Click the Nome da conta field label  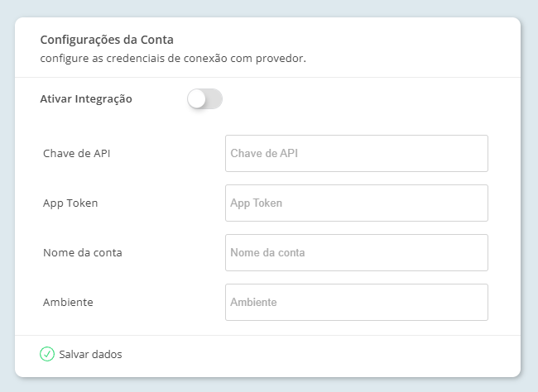pyautogui.click(x=82, y=252)
